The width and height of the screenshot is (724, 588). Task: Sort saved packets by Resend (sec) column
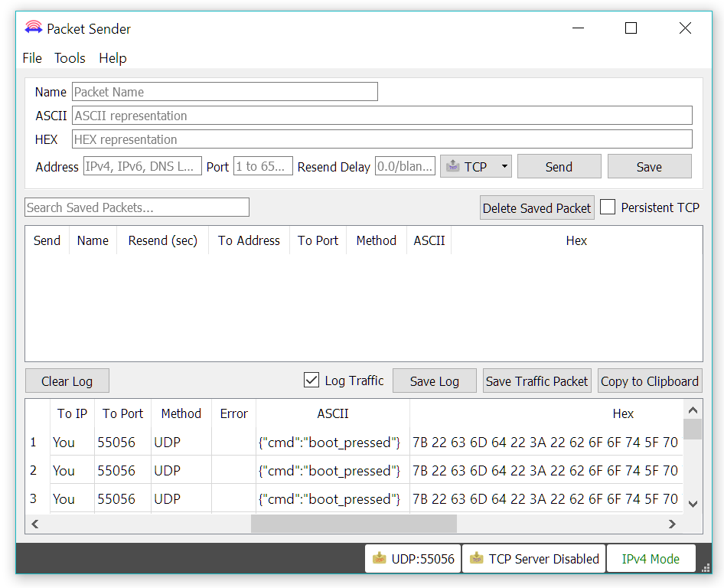pos(163,240)
